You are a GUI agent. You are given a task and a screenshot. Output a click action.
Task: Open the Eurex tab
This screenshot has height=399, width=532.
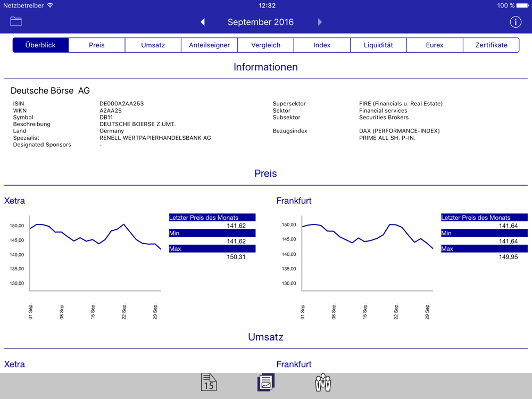[435, 45]
